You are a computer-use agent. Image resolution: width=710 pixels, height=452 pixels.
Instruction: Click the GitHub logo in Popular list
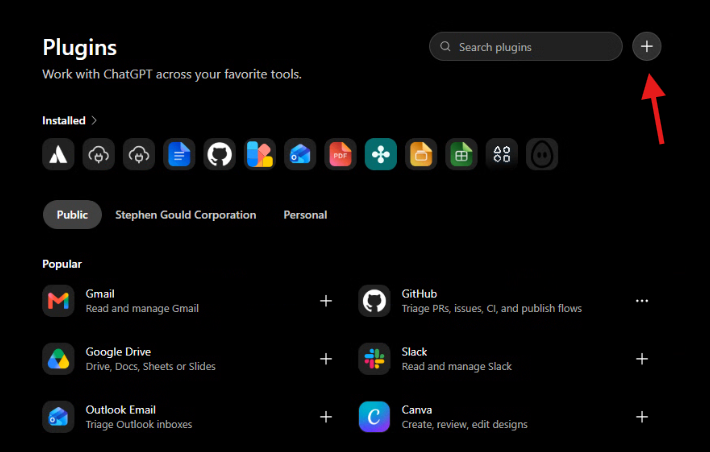pyautogui.click(x=374, y=301)
